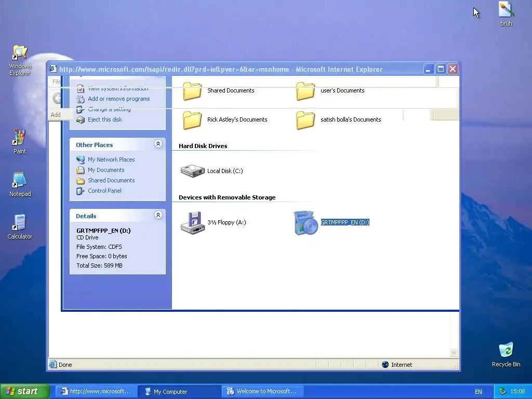
Task: Select the bruh desktop icon
Action: pyautogui.click(x=506, y=14)
